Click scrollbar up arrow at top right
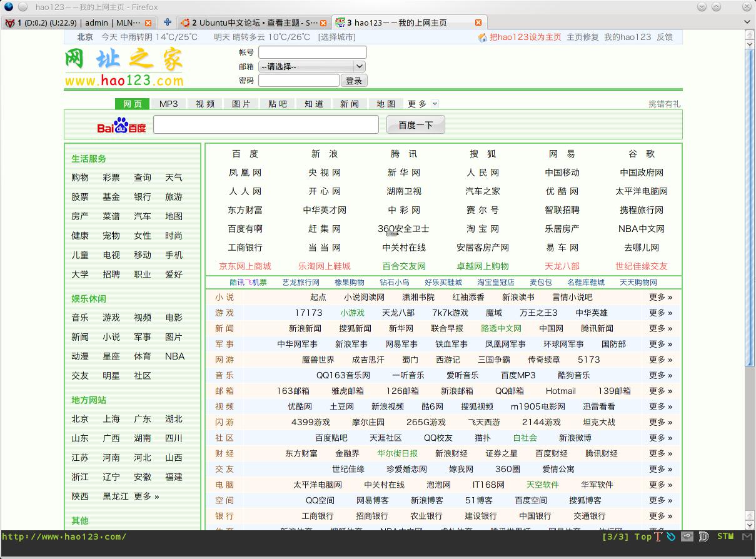This screenshot has height=559, width=756. [750, 35]
